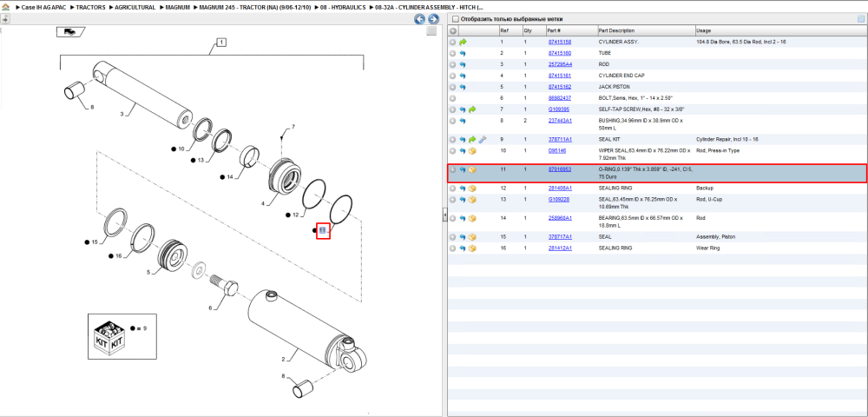The height and width of the screenshot is (417, 868).
Task: Click the box icon on BEARING row
Action: pyautogui.click(x=472, y=218)
